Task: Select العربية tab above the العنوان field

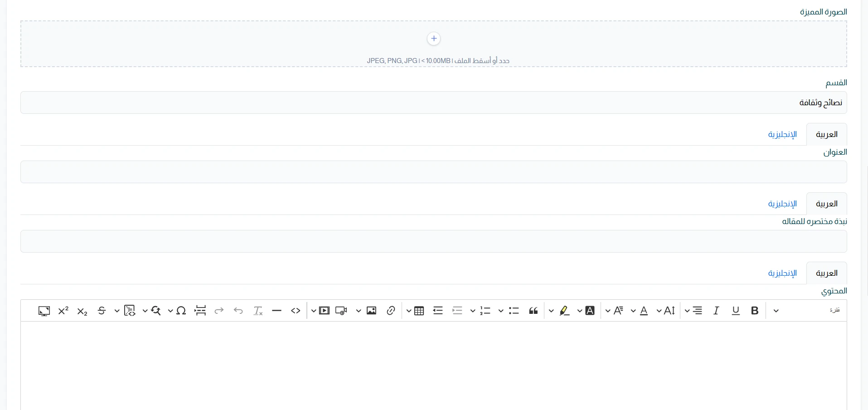Action: click(x=827, y=134)
